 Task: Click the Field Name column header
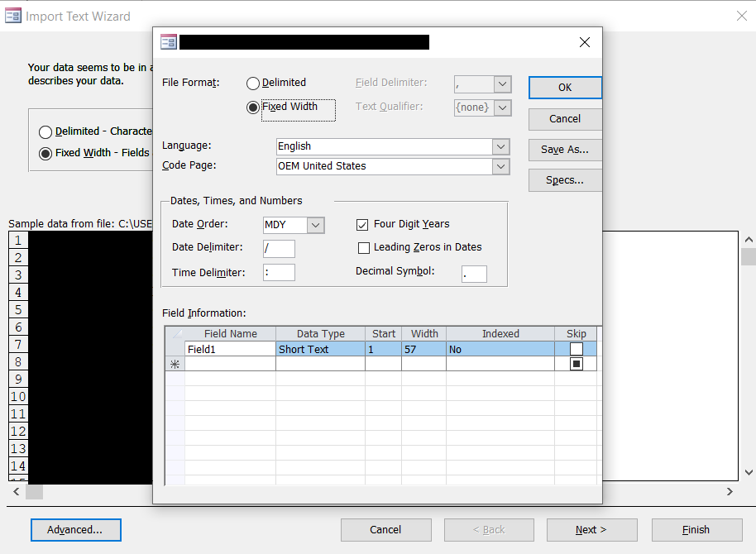click(230, 334)
